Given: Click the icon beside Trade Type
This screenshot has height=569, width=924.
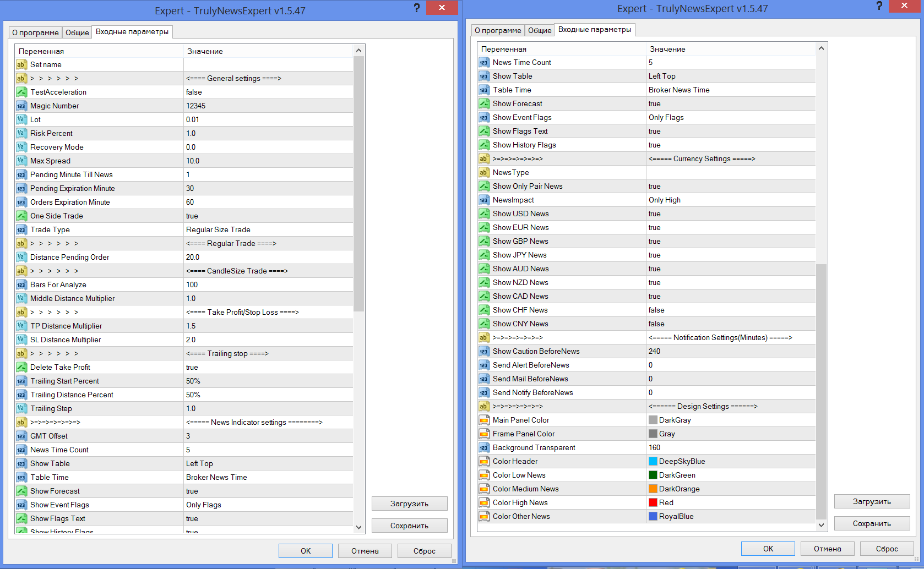Looking at the screenshot, I should [21, 229].
